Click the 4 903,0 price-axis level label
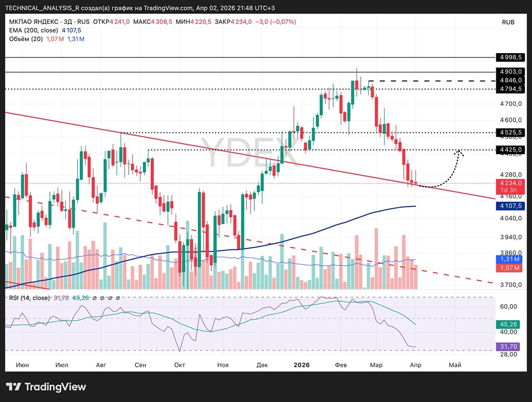The height and width of the screenshot is (402, 532). pos(510,72)
